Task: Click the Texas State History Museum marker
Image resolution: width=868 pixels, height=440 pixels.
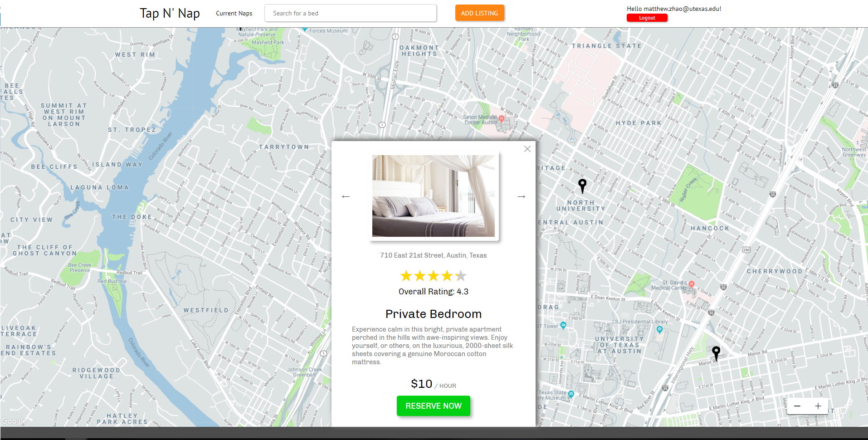Action: pos(571,394)
